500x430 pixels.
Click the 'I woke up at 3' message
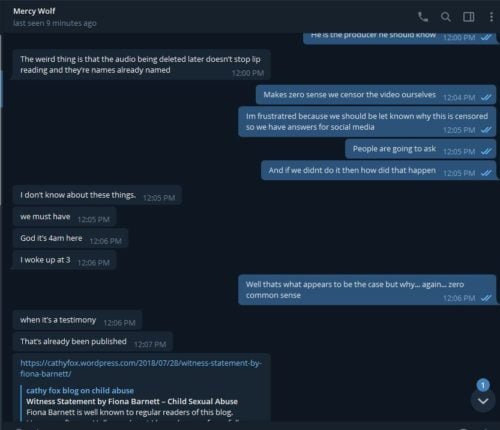(x=64, y=260)
